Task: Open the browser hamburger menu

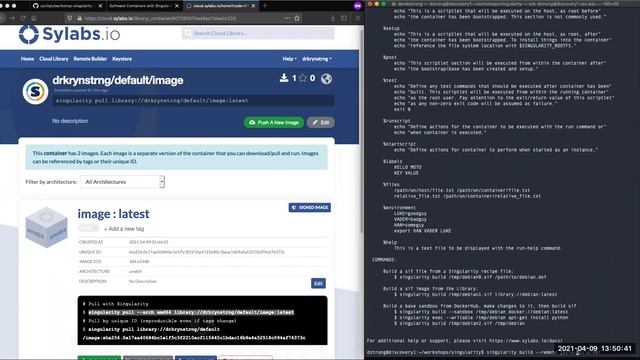Action: (x=357, y=18)
